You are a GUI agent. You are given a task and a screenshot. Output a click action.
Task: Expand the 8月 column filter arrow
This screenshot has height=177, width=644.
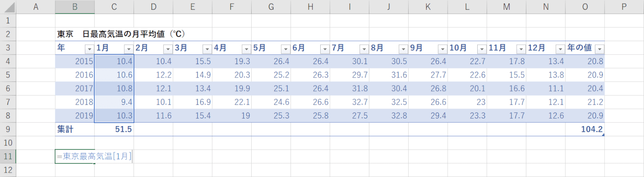pyautogui.click(x=403, y=49)
